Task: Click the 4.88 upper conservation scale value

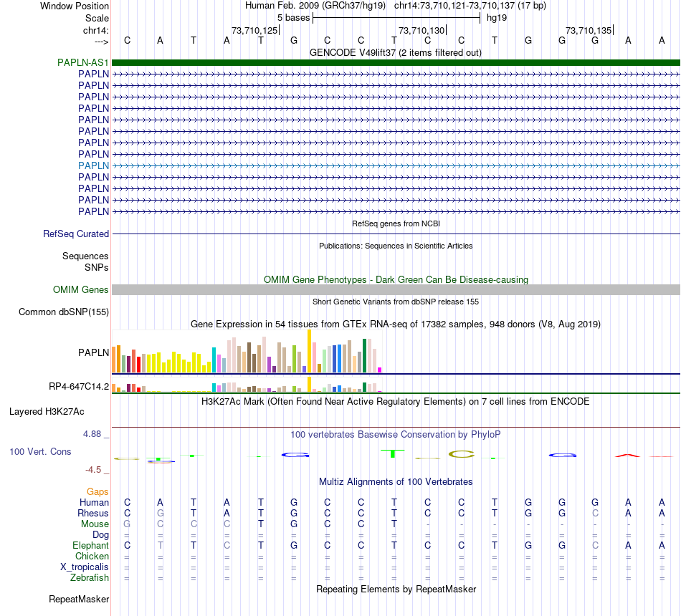Action: point(92,433)
